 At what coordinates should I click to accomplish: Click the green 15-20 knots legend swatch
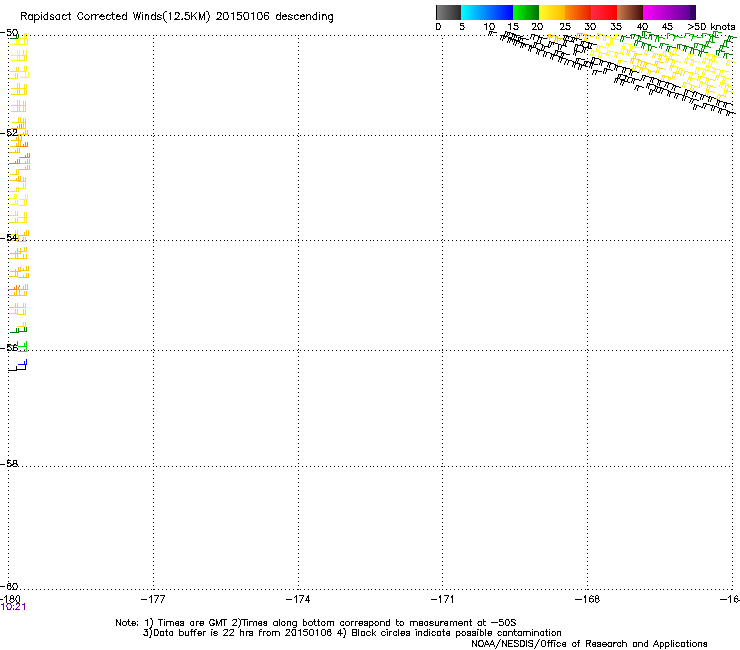[x=526, y=12]
